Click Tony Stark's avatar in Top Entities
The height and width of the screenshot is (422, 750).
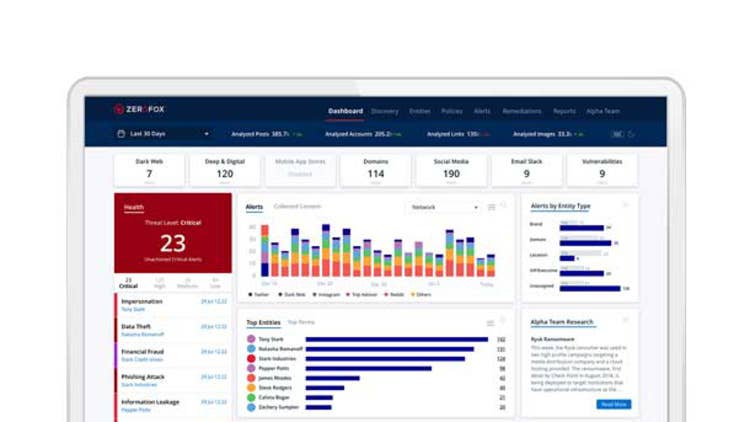click(x=252, y=340)
